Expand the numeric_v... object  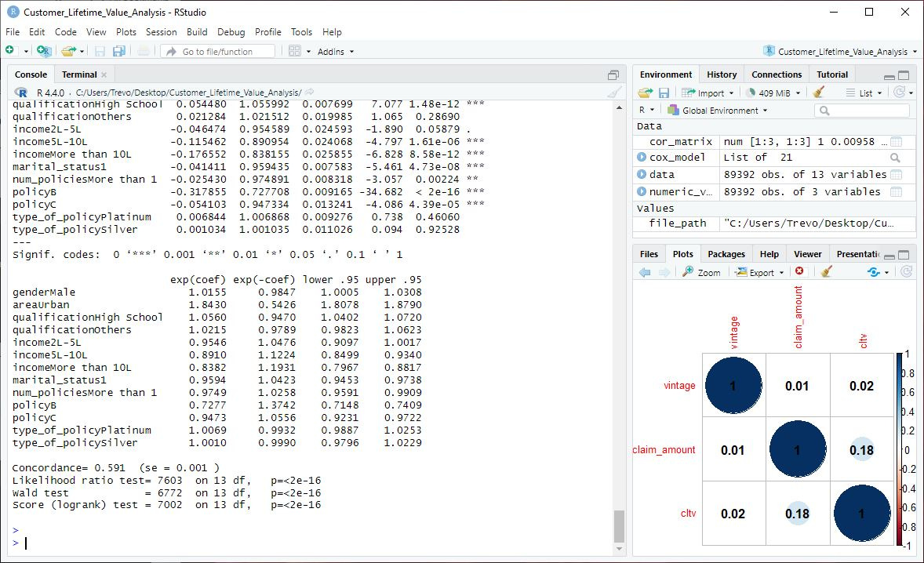pyautogui.click(x=642, y=191)
